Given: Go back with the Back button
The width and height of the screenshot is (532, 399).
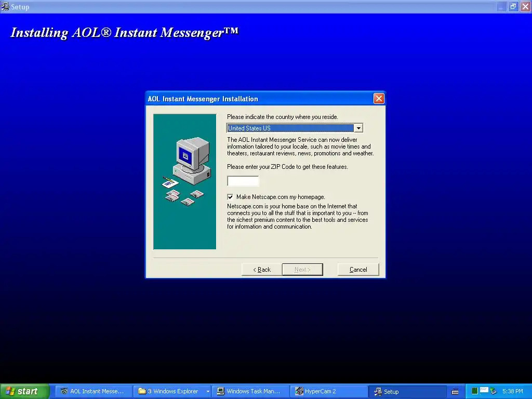Looking at the screenshot, I should [262, 270].
